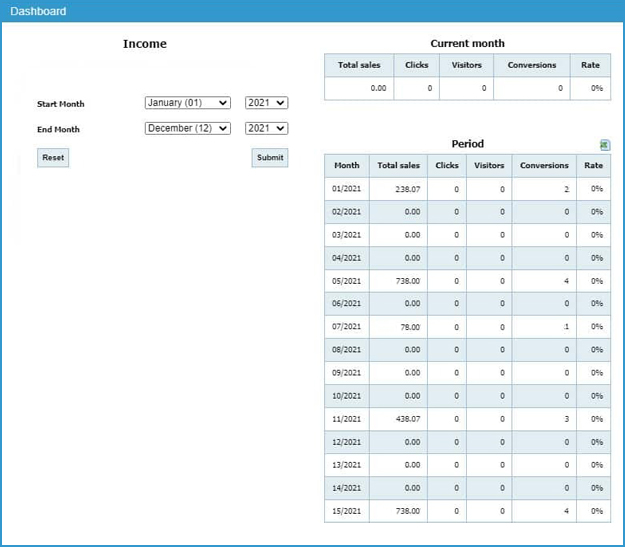Expand the End Month month dropdown
The height and width of the screenshot is (547, 625).
(187, 129)
